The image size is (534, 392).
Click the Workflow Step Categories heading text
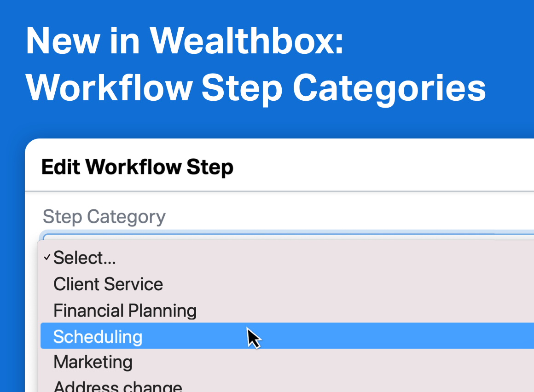pos(256,88)
